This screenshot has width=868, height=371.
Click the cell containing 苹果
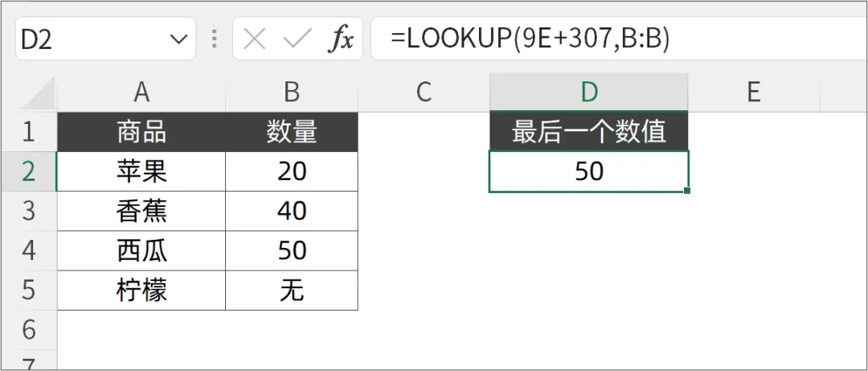[141, 171]
